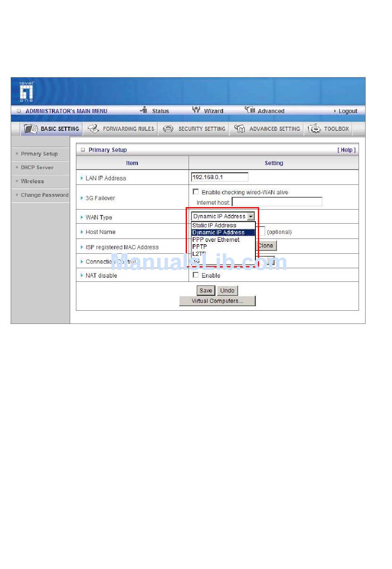This screenshot has height=569, width=392.
Task: Click the Forwarding Rules icon
Action: pyautogui.click(x=93, y=129)
